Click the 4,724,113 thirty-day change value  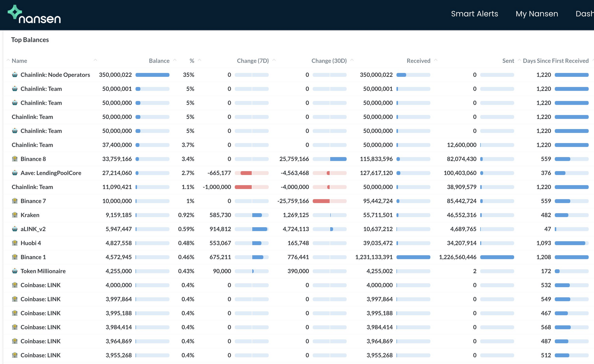[x=296, y=229]
